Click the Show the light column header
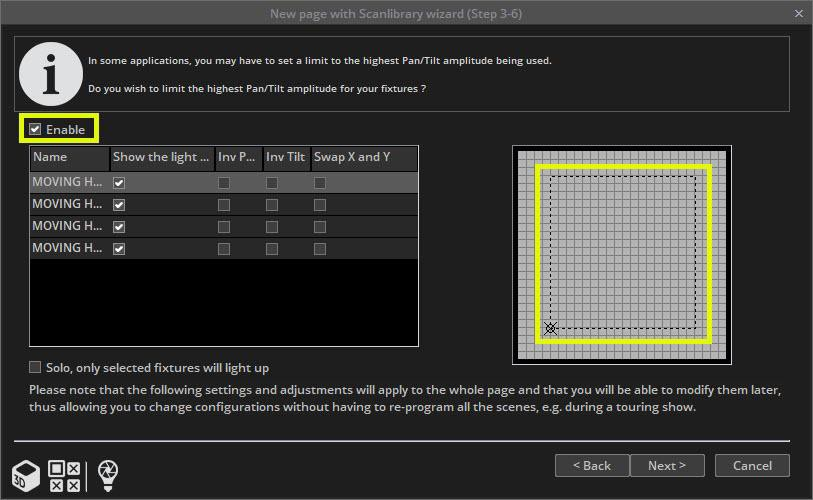Viewport: 813px width, 500px height. 162,157
